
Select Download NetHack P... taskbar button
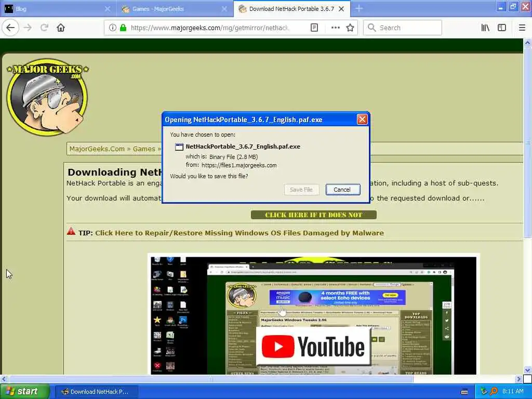(96, 392)
